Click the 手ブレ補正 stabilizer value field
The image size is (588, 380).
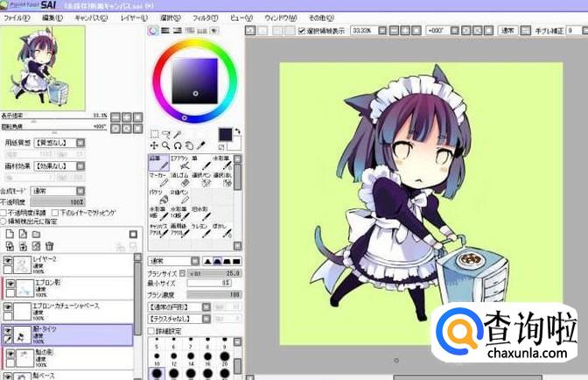574,31
